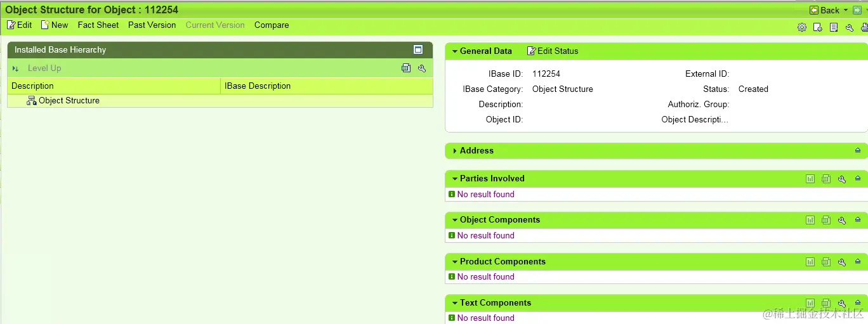Export Object Components to spreadsheet
This screenshot has height=324, width=868.
(x=826, y=220)
